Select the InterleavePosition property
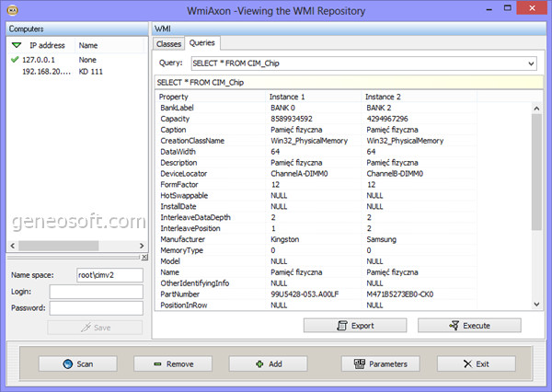This screenshot has height=392, width=552. coord(190,228)
